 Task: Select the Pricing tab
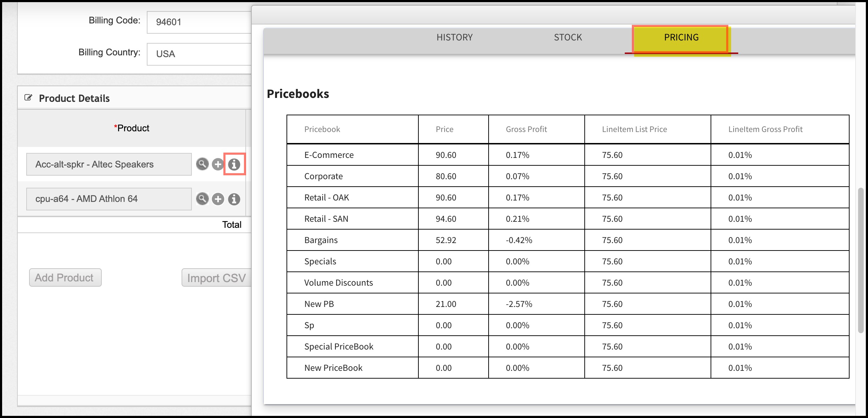coord(681,37)
